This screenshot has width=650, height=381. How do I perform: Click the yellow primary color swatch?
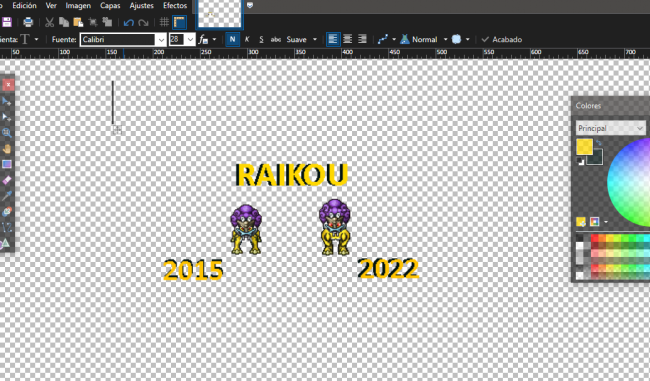click(585, 147)
